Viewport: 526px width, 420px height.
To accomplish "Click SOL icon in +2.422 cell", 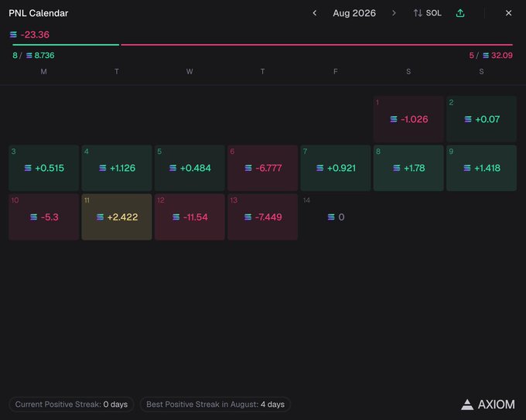I will pos(100,217).
